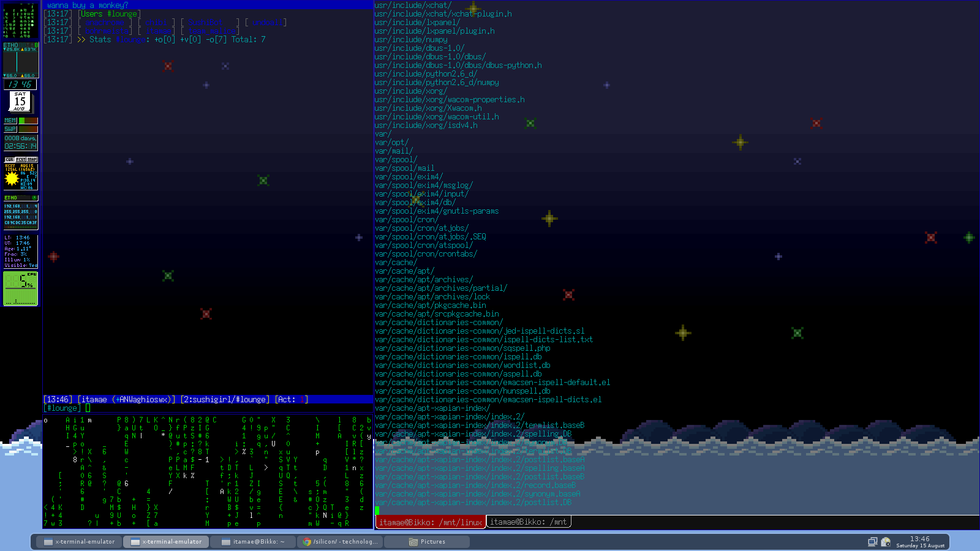Toggle the ETH0 green indicator button
Image resolution: width=980 pixels, height=551 pixels.
click(x=34, y=198)
